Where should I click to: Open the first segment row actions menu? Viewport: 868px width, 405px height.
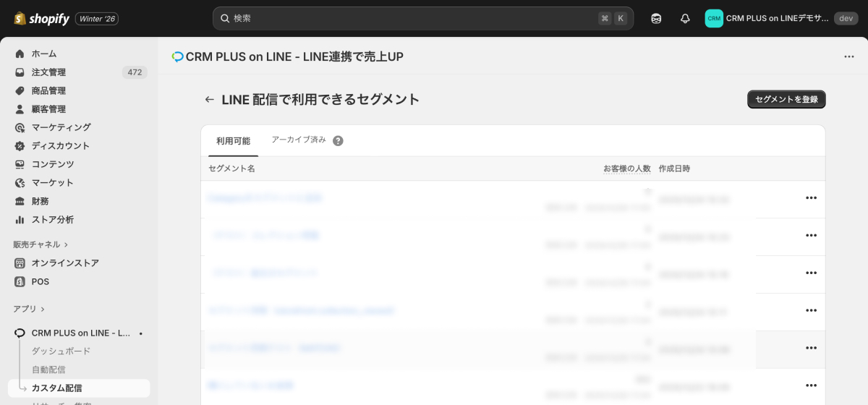(x=811, y=197)
